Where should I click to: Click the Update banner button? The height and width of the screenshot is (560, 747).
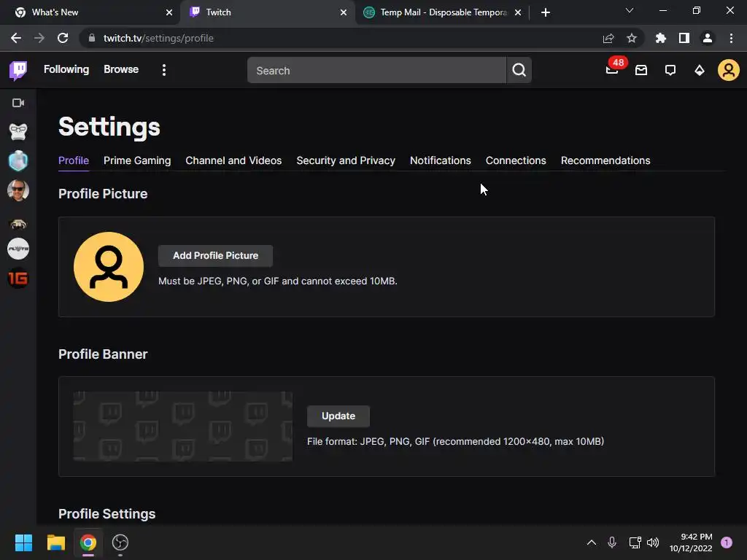pyautogui.click(x=338, y=416)
